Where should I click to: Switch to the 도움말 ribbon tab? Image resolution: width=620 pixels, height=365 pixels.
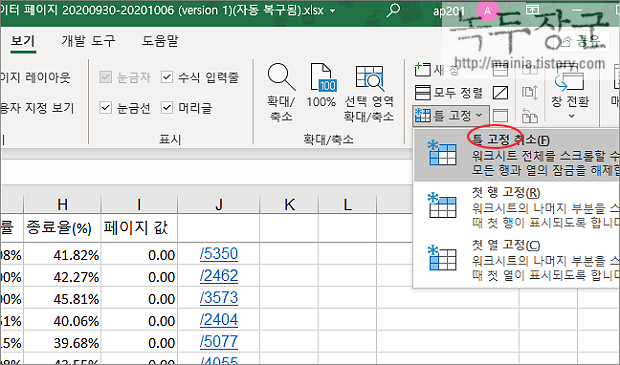(160, 41)
